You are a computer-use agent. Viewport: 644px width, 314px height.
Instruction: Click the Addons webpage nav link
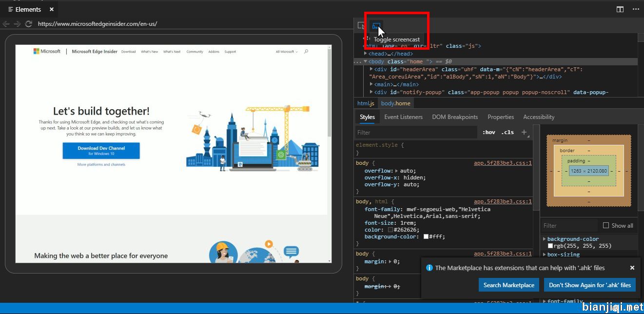pos(214,52)
